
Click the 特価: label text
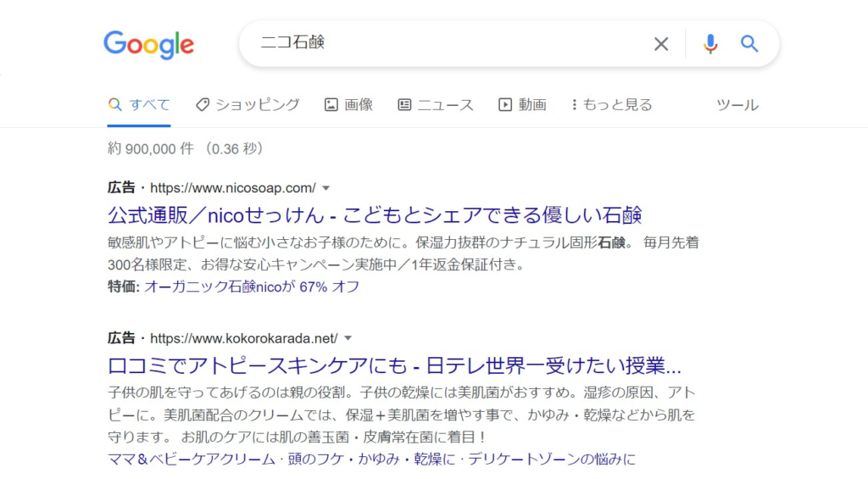124,287
